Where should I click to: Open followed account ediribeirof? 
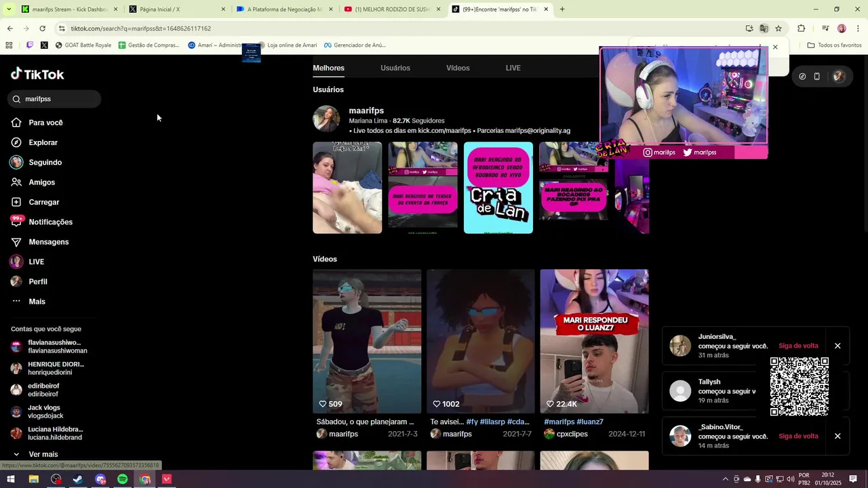point(36,390)
